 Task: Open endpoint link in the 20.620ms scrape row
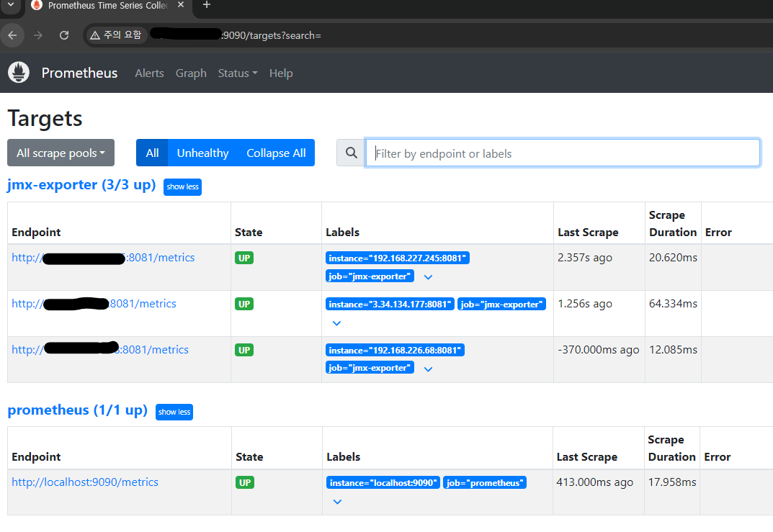pos(103,258)
